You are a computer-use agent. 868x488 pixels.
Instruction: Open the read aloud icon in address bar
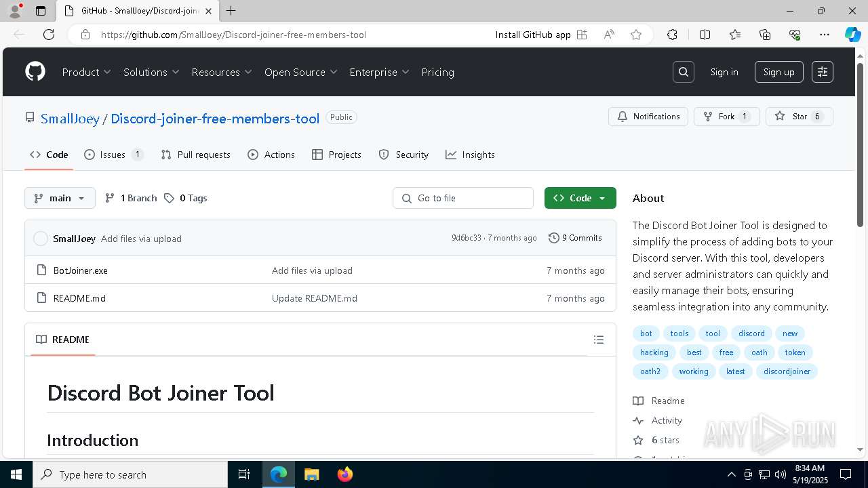point(609,35)
